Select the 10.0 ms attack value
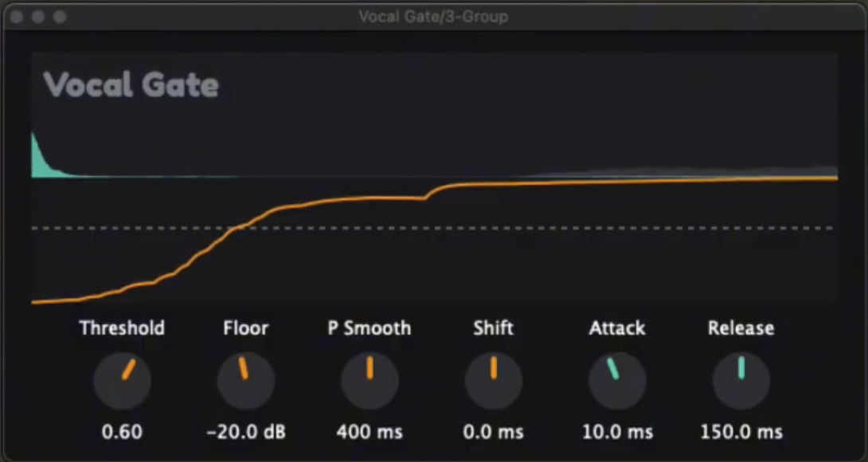This screenshot has width=868, height=462. pyautogui.click(x=617, y=433)
